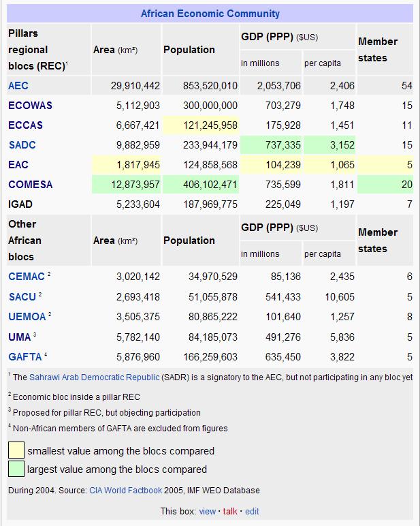The width and height of the screenshot is (420, 526).
Task: Select AEC population 853,520,010
Action: click(210, 86)
